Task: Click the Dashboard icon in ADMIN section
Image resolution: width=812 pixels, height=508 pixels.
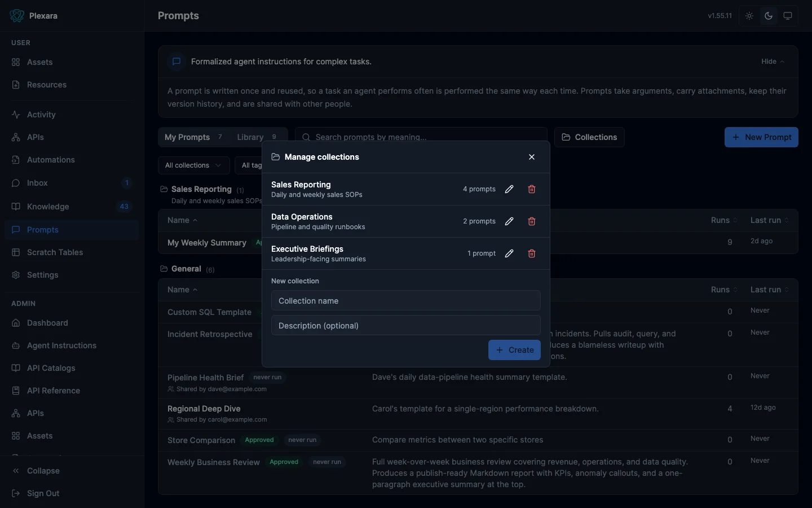Action: click(16, 323)
